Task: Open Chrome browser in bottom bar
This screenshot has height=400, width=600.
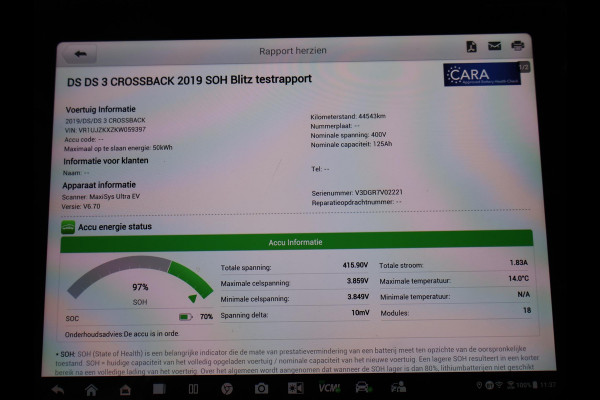Action: pos(227,388)
